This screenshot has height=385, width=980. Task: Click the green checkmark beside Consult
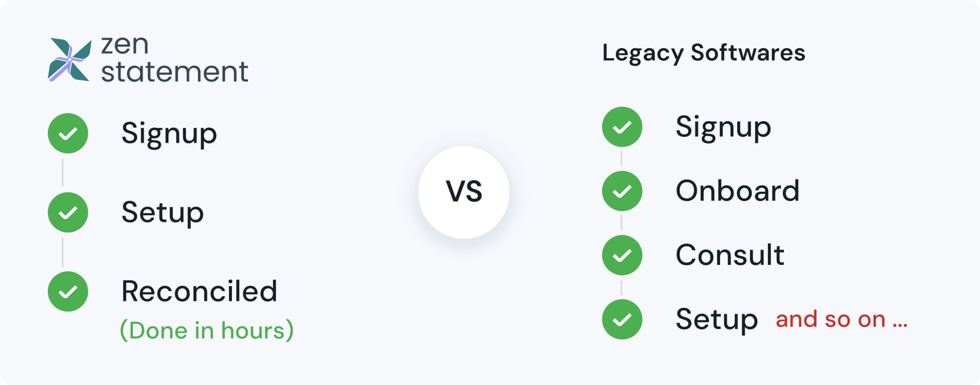[622, 255]
